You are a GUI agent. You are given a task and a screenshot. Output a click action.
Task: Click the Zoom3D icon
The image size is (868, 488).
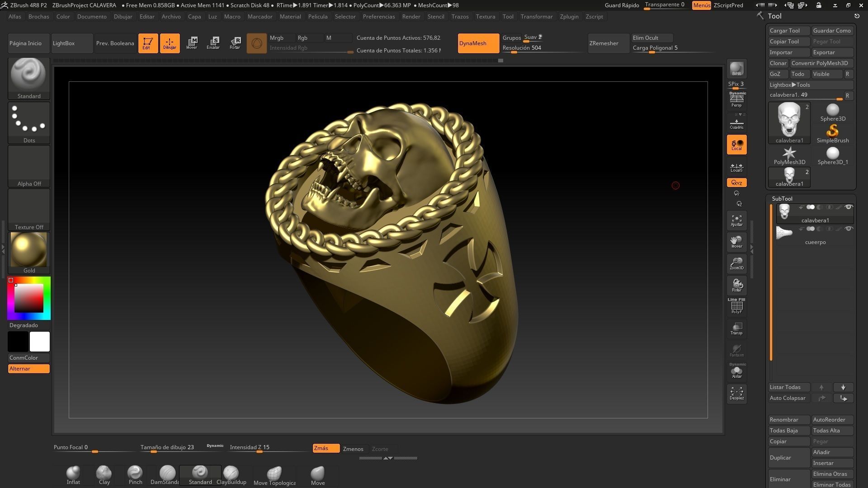[736, 263]
